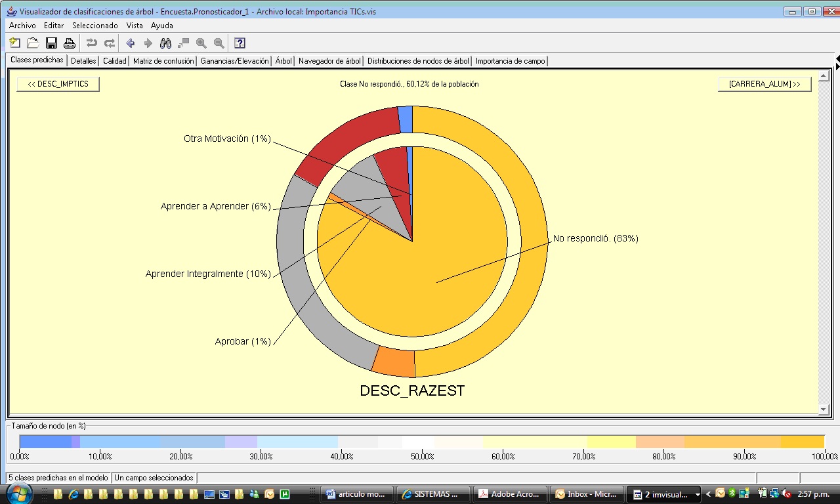The image size is (840, 504).
Task: Go to previous field DESC_IMPTICS
Action: 58,84
